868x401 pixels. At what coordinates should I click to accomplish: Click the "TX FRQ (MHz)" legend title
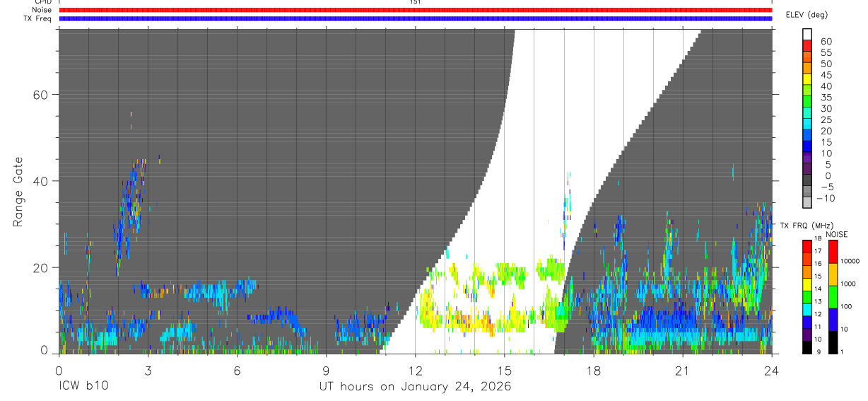[x=807, y=226]
